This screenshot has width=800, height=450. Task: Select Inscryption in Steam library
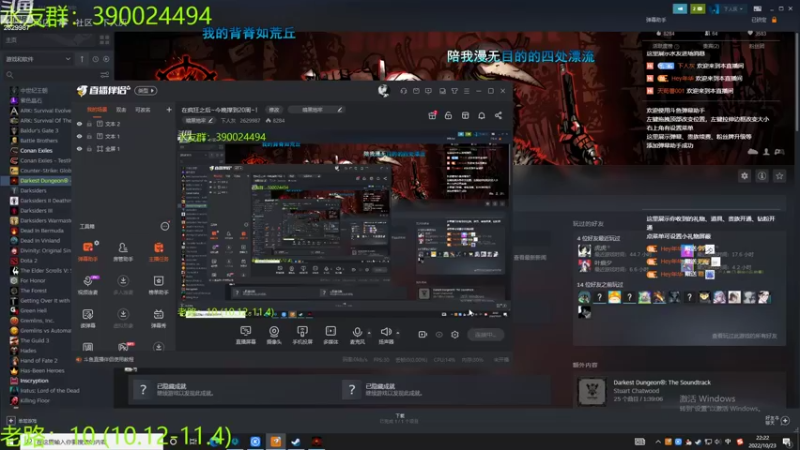[34, 381]
